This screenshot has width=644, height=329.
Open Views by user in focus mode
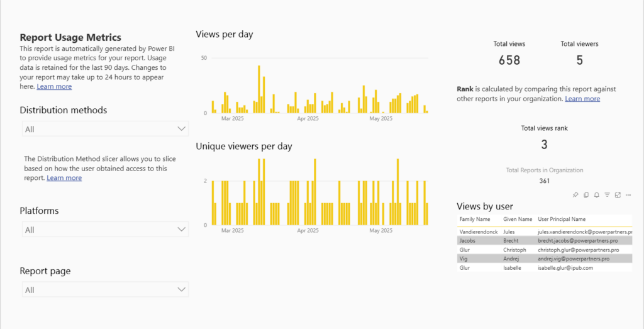(618, 195)
